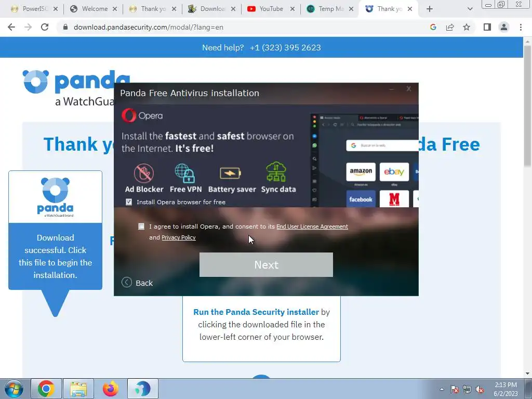Click the amazon tile in the Opera preview
Viewport: 532px width, 399px height.
click(x=361, y=171)
